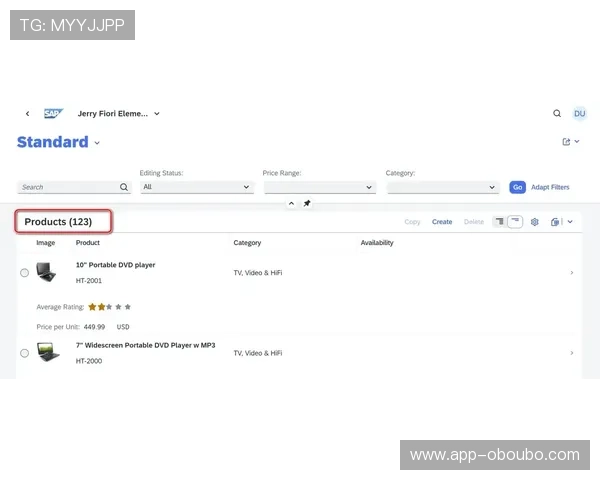Open the header search magnifier icon
The image size is (600, 480).
pyautogui.click(x=557, y=114)
